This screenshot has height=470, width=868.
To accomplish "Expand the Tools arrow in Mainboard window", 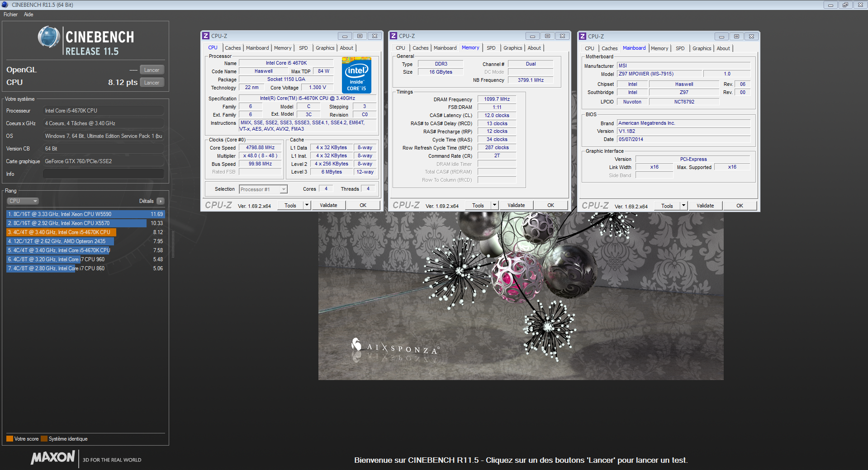I will click(683, 206).
